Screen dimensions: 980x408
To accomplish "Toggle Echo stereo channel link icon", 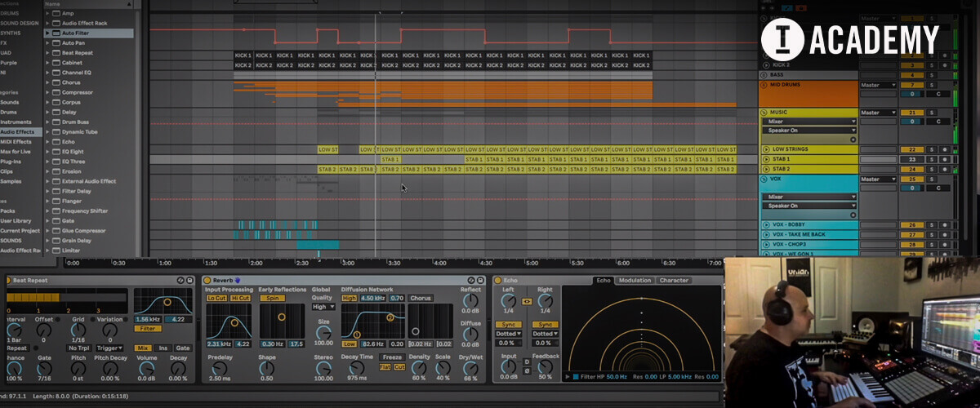I will (527, 301).
